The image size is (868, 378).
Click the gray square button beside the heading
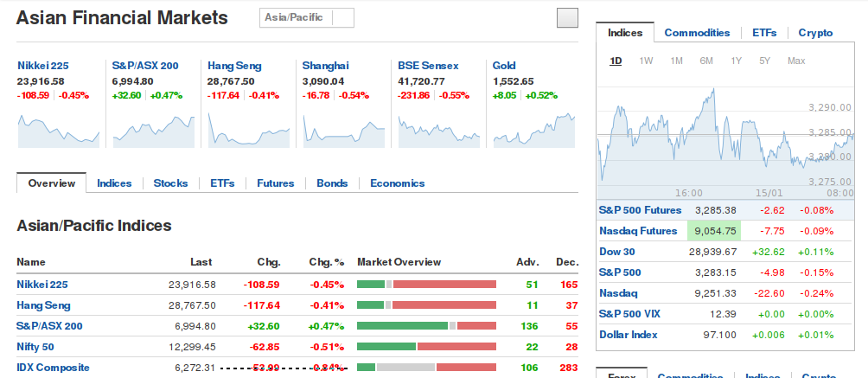click(567, 18)
